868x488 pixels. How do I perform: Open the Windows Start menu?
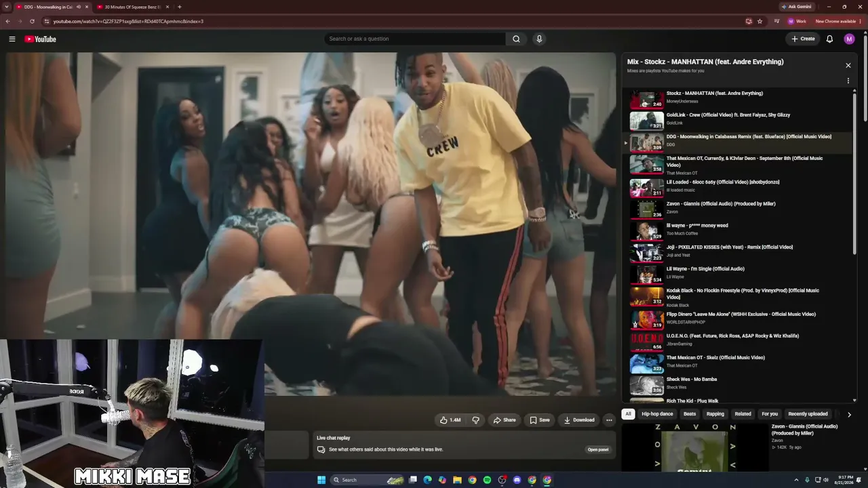[x=321, y=480]
